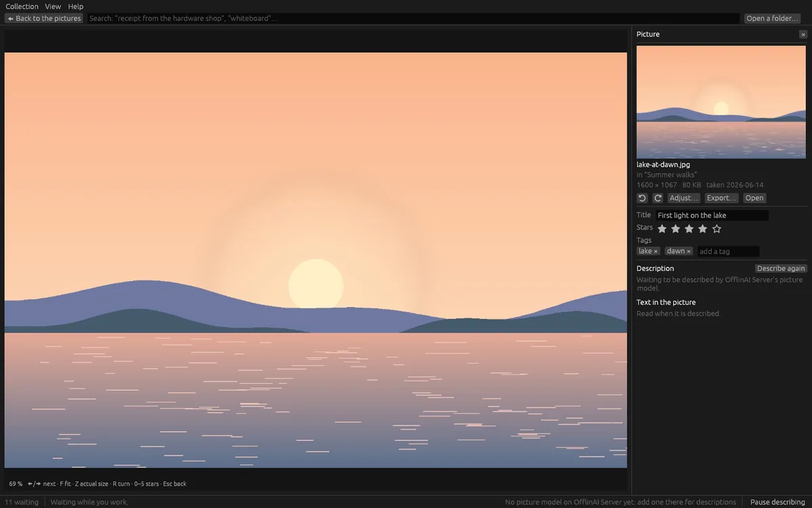Click the Open button for lake-at-dawn.jpg
Image resolution: width=812 pixels, height=508 pixels.
pos(754,198)
